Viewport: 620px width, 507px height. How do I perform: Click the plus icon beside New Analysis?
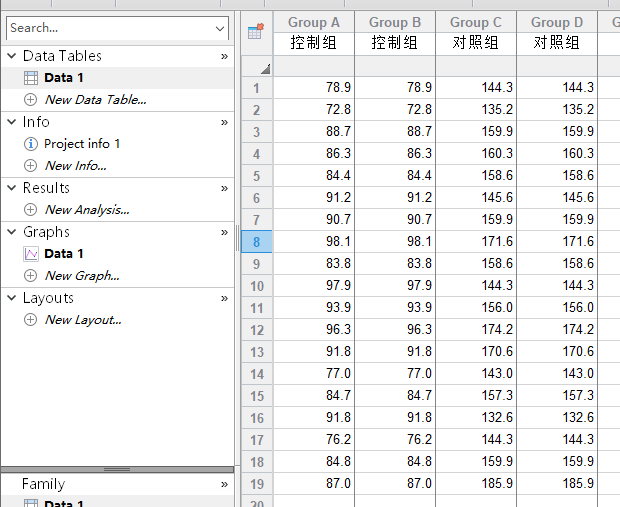point(30,210)
